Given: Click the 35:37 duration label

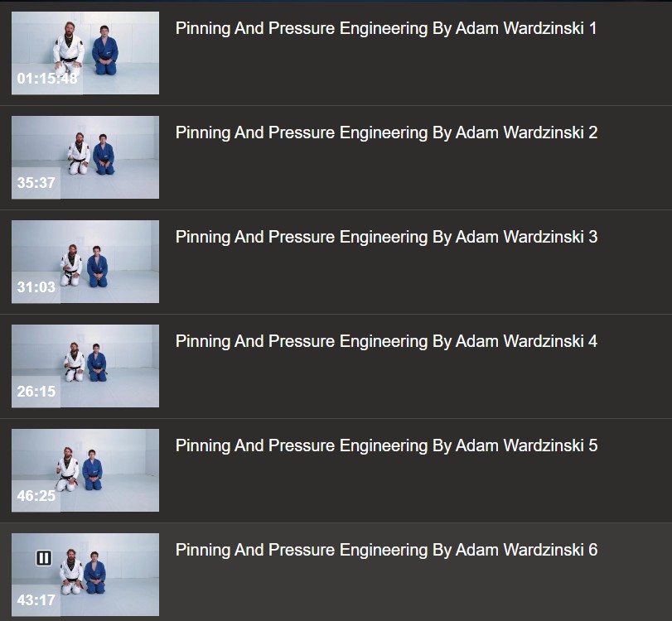Looking at the screenshot, I should click(36, 183).
